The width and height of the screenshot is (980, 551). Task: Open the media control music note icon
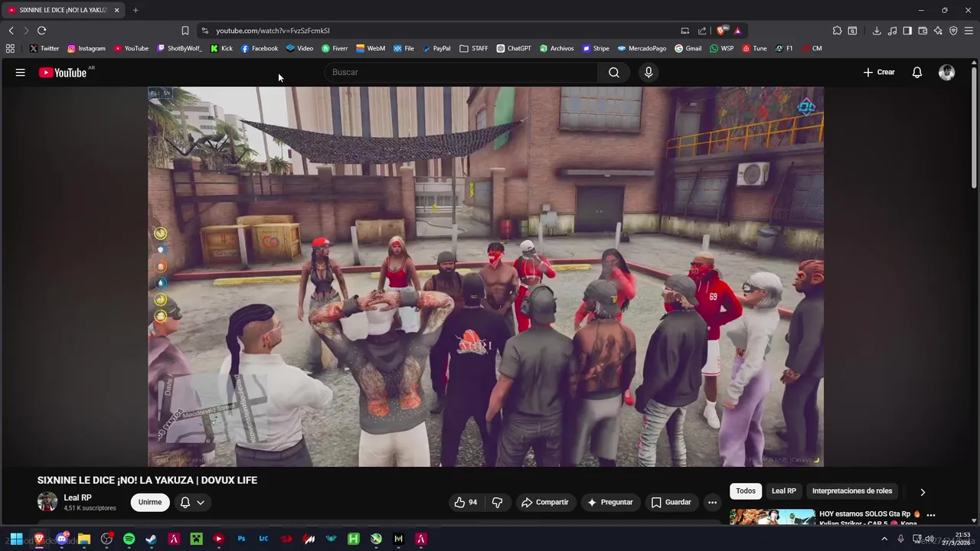[892, 31]
